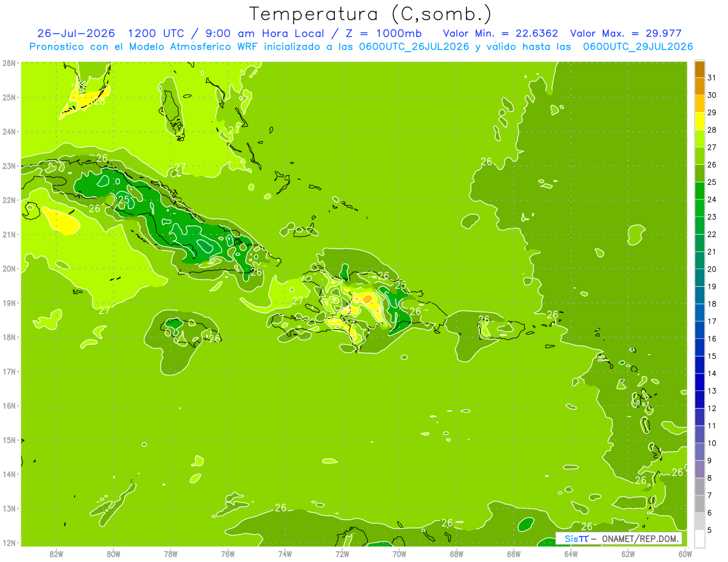Click the "72W" longitude axis label
This screenshot has height=562, width=728.
click(x=342, y=554)
